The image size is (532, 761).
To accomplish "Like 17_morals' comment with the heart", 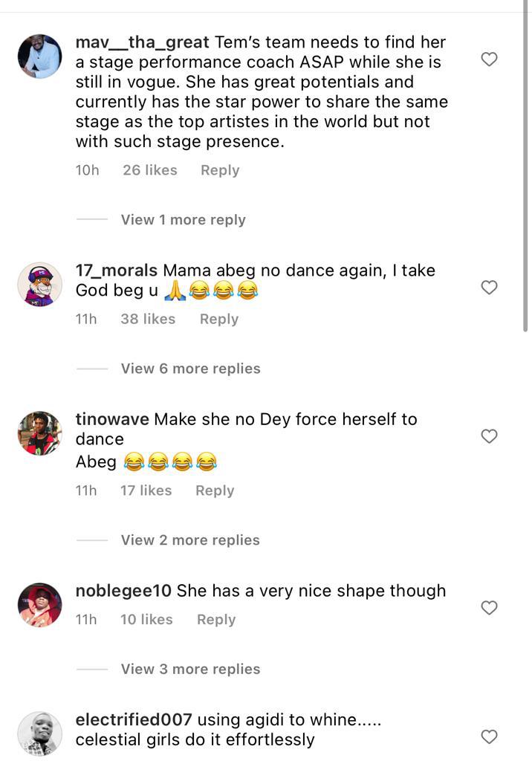I will tap(489, 288).
